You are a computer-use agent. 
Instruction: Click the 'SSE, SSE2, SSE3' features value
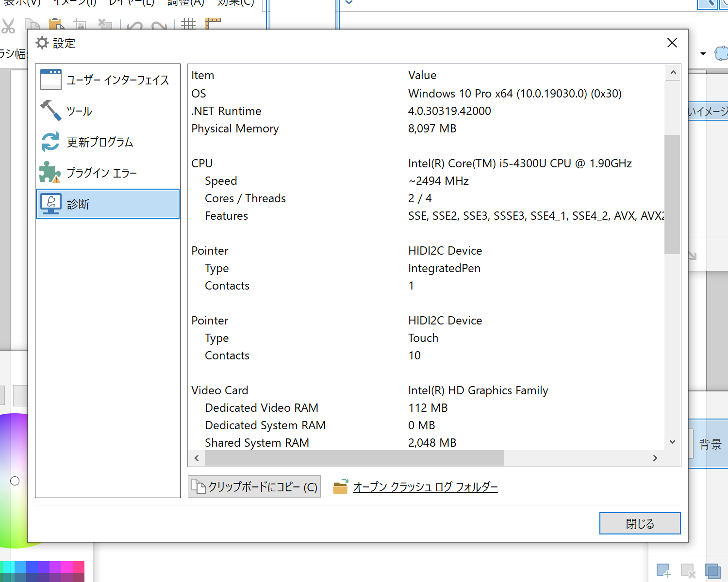[x=536, y=216]
